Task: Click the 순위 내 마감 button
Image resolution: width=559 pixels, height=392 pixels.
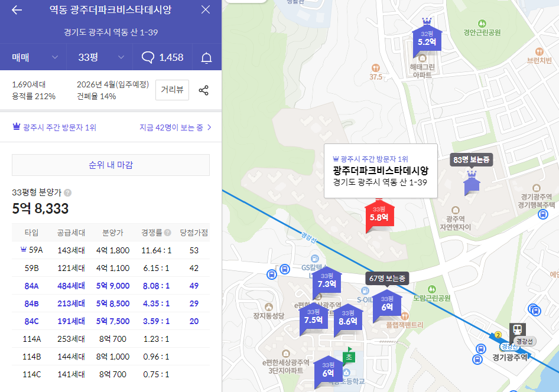Action: pos(111,165)
